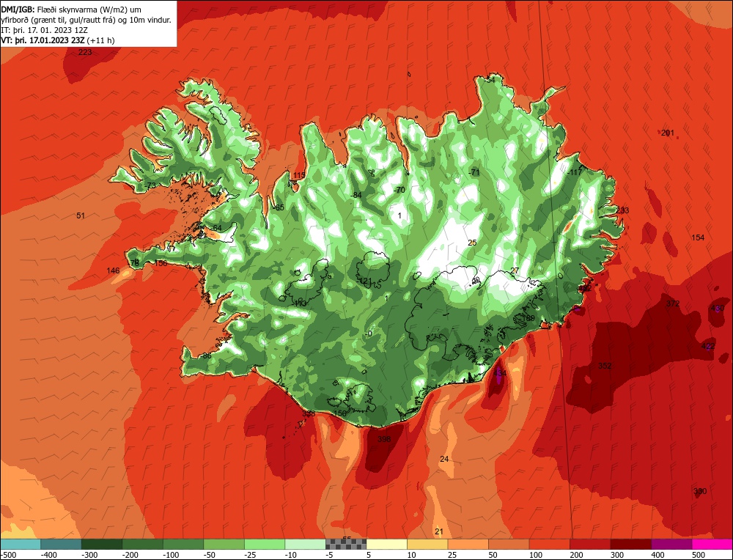This screenshot has width=733, height=560.
Task: Click the value 21 near the bottom edge
Action: tap(439, 531)
